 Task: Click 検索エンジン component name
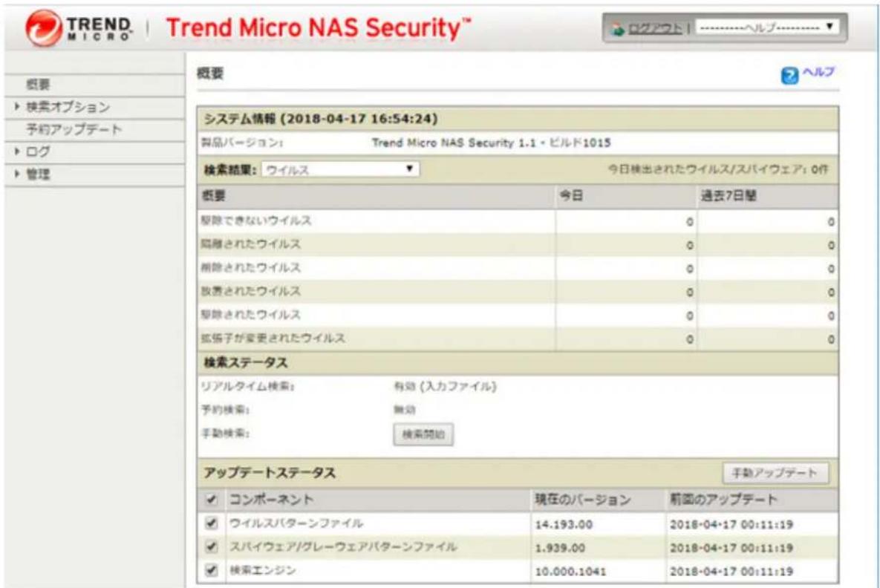pyautogui.click(x=262, y=570)
